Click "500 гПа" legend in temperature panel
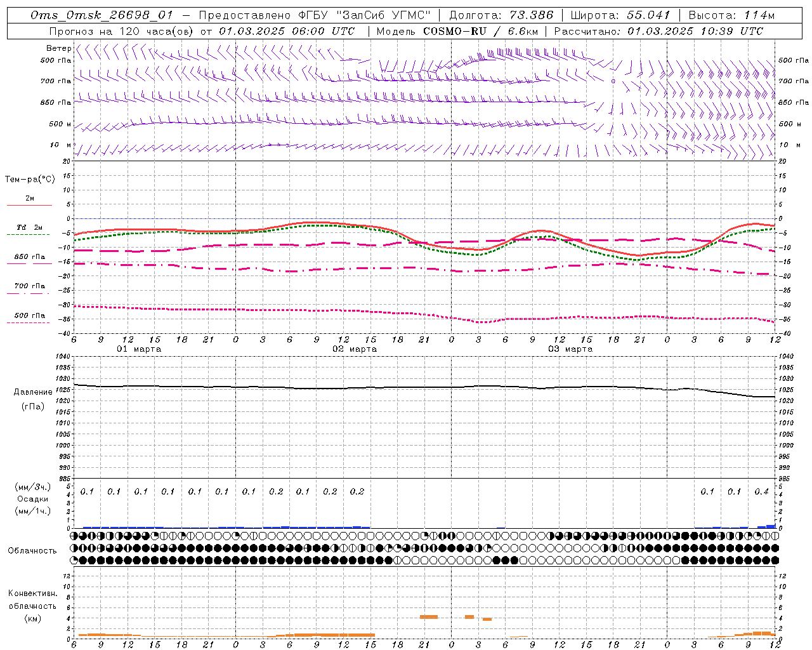This screenshot has width=812, height=650. click(29, 315)
